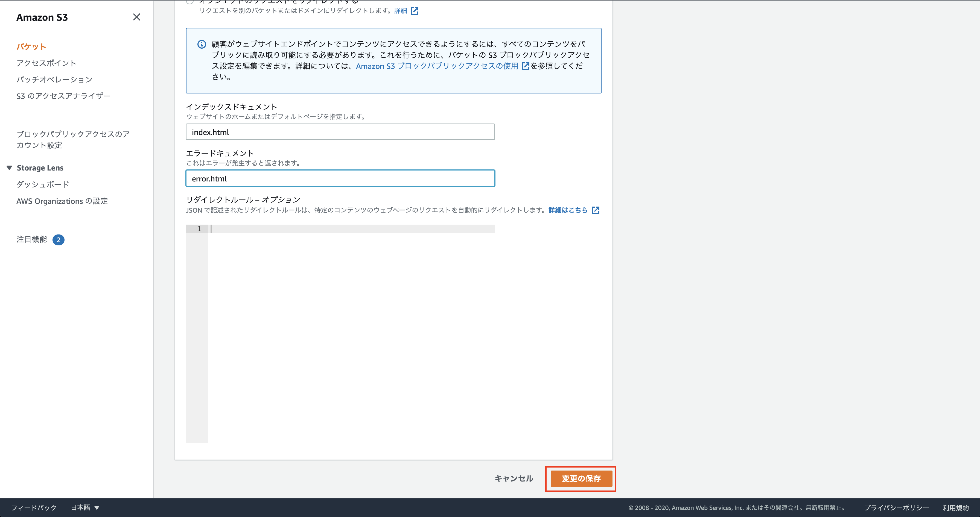This screenshot has width=980, height=517.
Task: Collapse the Storage Lens section triangle
Action: pyautogui.click(x=10, y=168)
